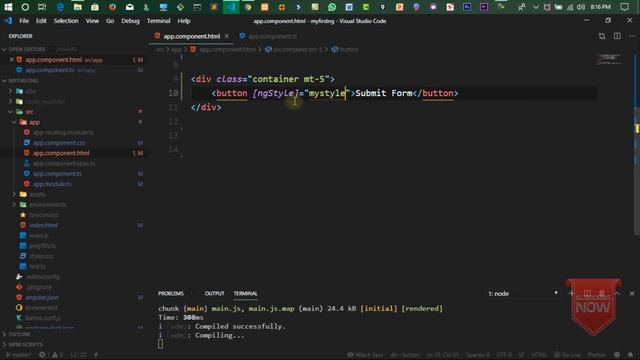Click the Open Changes icon in editor toolbar
Image resolution: width=640 pixels, height=360 pixels.
[602, 36]
